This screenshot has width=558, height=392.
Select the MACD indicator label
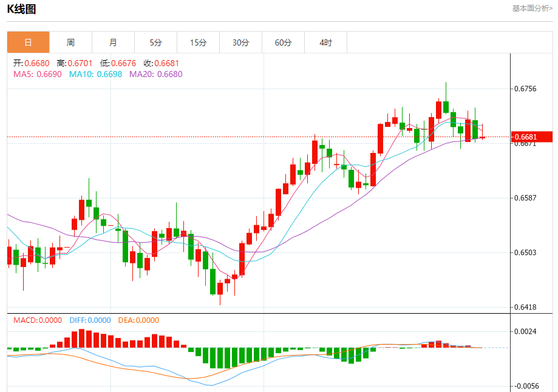click(38, 320)
